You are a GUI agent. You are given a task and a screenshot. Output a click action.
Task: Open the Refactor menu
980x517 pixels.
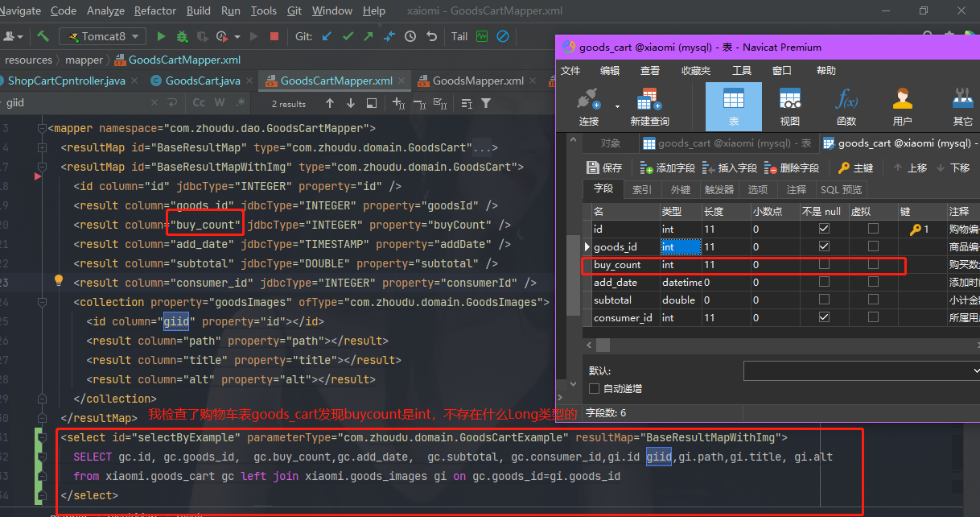tap(155, 10)
